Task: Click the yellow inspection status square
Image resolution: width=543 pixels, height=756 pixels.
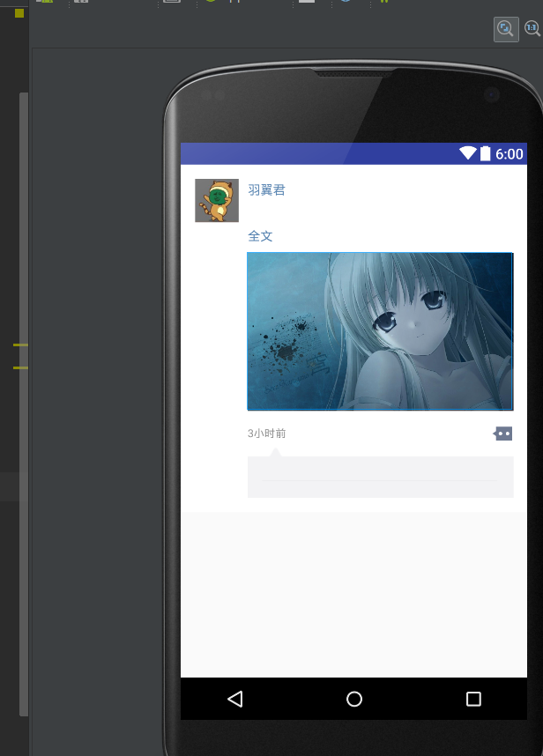Action: [x=19, y=13]
